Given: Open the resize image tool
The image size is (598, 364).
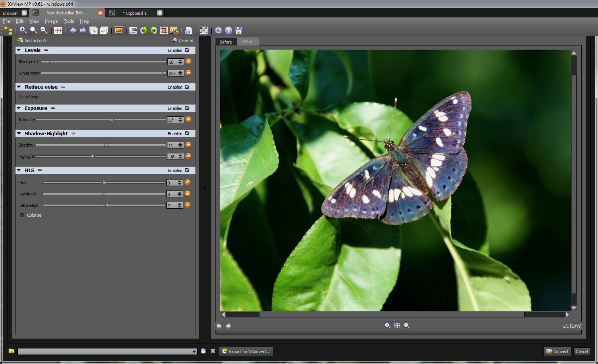Looking at the screenshot, I should pos(174,30).
